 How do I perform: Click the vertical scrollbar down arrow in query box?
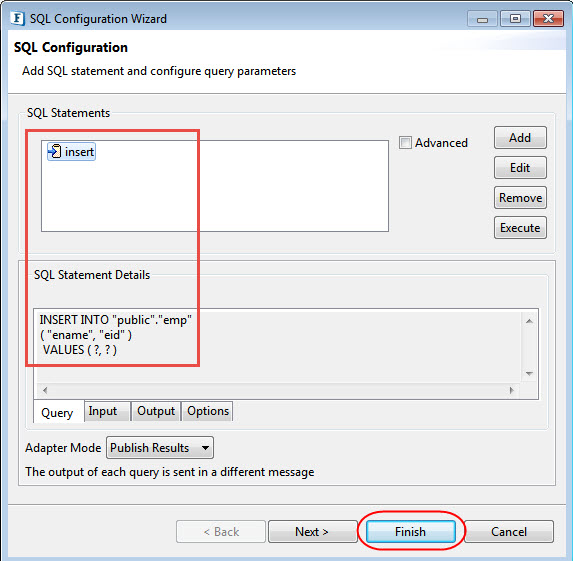tap(529, 374)
